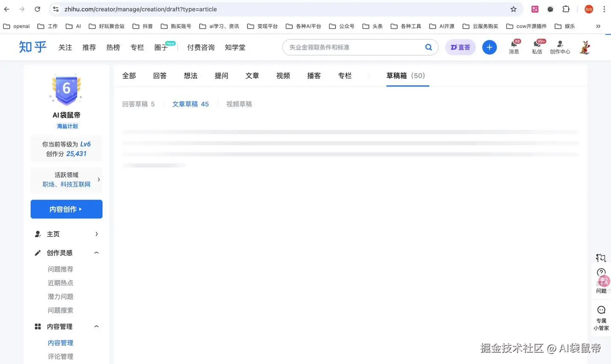Click the 创作中心 person icon
This screenshot has width=611, height=364.
point(560,45)
